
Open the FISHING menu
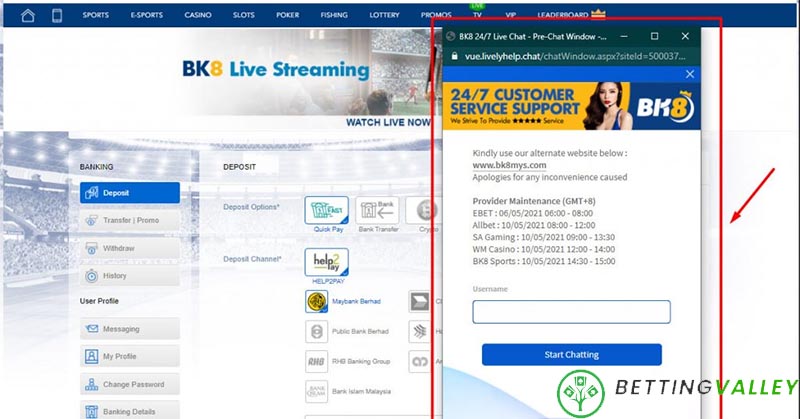334,15
